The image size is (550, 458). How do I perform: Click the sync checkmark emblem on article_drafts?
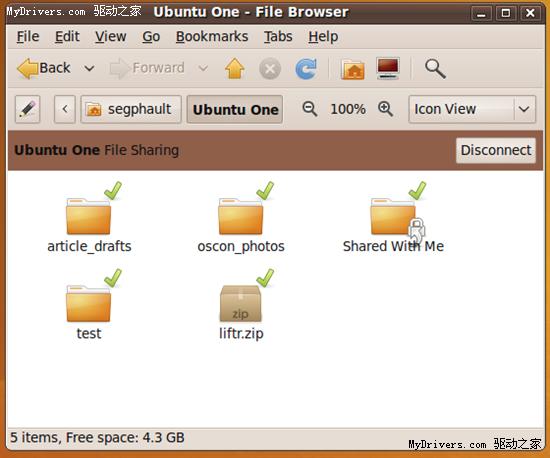(x=113, y=191)
